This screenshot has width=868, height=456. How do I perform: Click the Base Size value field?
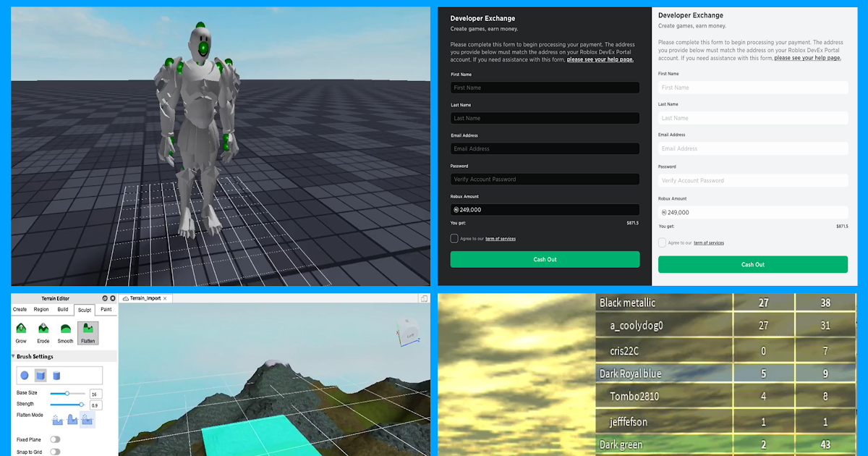95,394
